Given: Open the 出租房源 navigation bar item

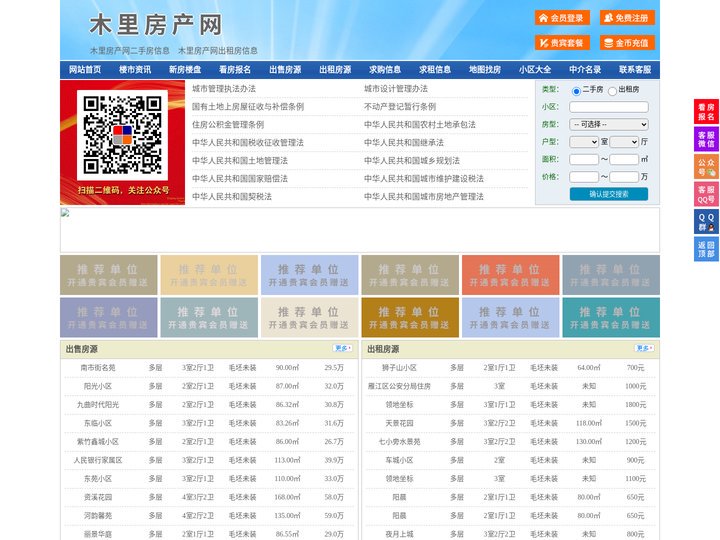Looking at the screenshot, I should click(335, 70).
